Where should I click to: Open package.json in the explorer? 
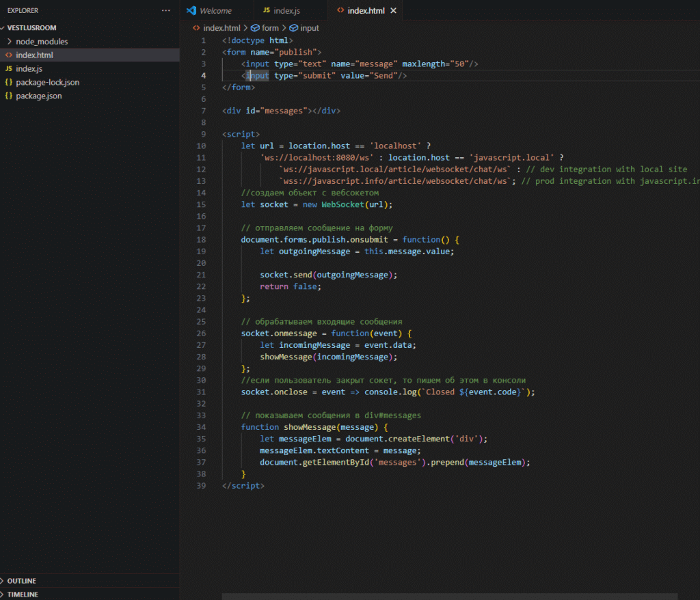(x=39, y=96)
